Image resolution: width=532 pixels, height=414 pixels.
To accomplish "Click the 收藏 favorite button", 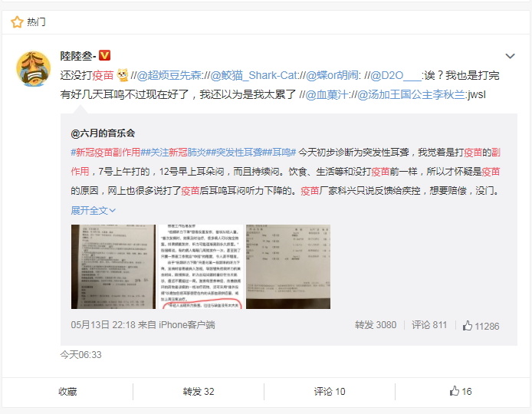I will [x=67, y=391].
